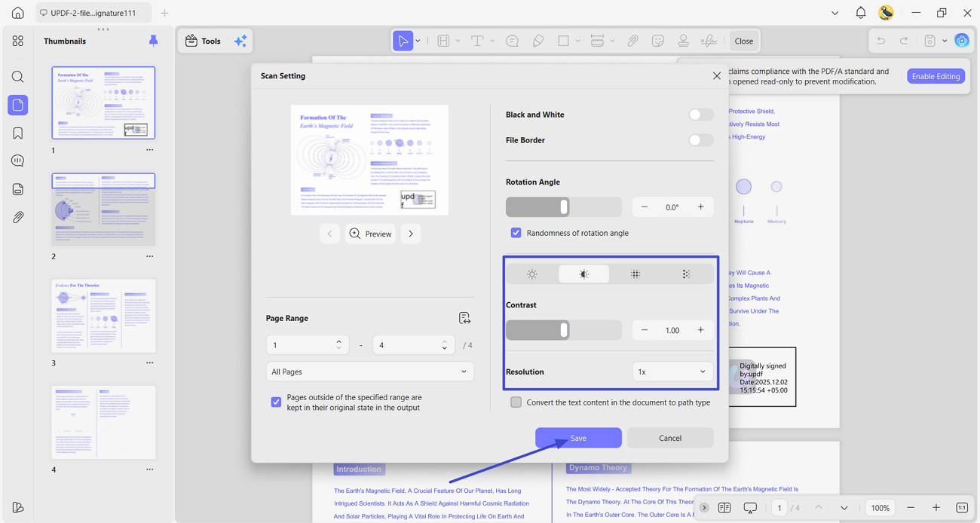Click the Save button

pos(578,438)
